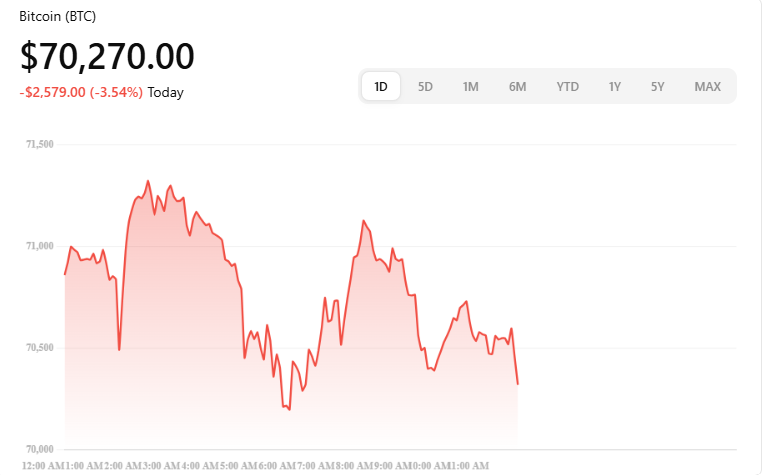
Task: Click the Today label
Action: pos(166,92)
